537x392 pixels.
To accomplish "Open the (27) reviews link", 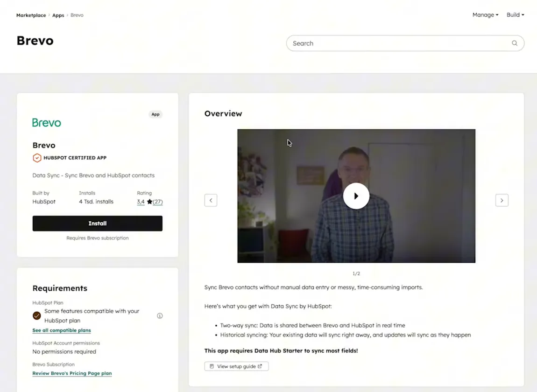I will 158,202.
